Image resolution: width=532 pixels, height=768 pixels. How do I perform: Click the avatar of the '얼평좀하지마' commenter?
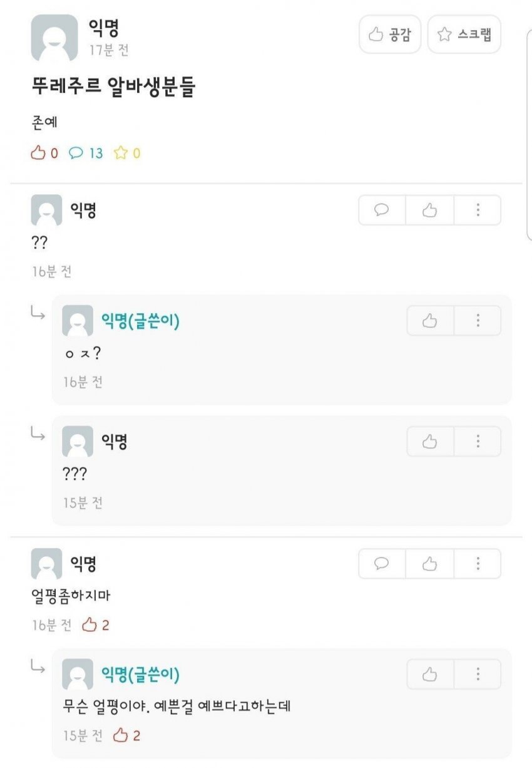point(46,564)
